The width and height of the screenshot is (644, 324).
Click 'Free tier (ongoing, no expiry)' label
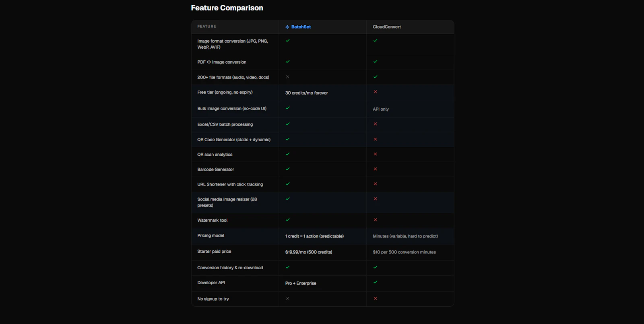point(225,92)
